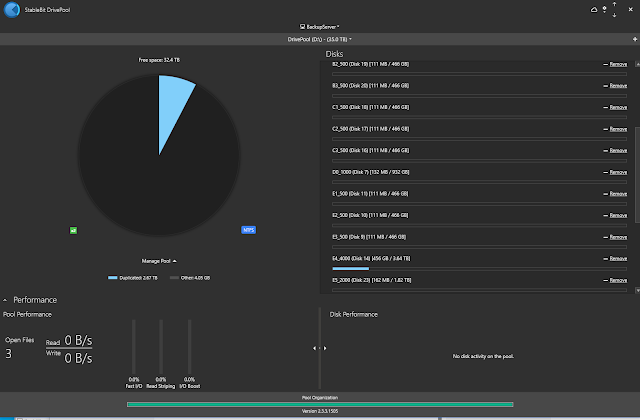Viewport: 640px width, 420px height.
Task: Click the blue NTFS badge
Action: coord(249,230)
